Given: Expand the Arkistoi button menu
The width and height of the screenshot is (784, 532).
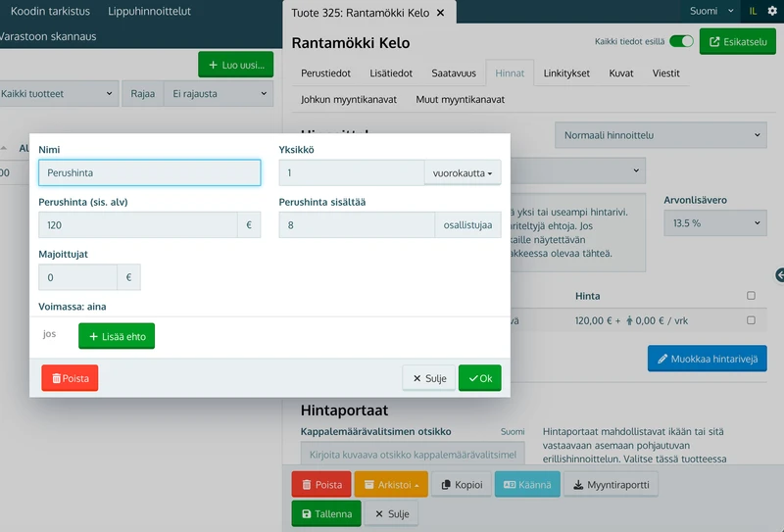Looking at the screenshot, I should [x=391, y=485].
